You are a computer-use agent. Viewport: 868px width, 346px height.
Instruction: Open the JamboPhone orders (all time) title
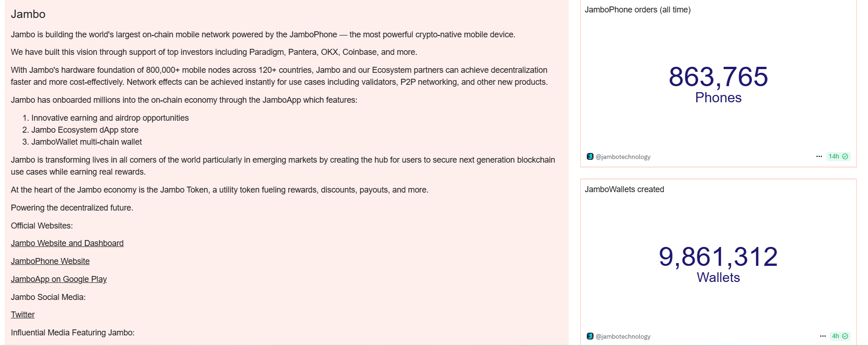point(638,10)
